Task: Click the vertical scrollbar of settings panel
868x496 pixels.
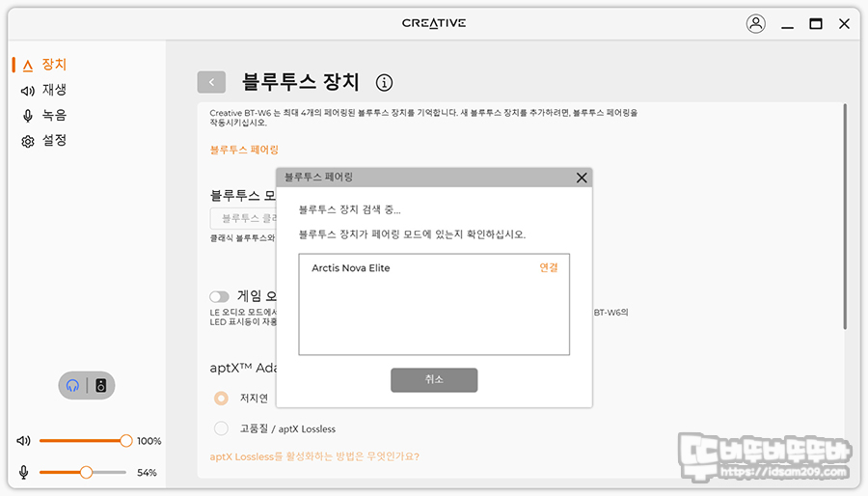Action: (x=845, y=216)
